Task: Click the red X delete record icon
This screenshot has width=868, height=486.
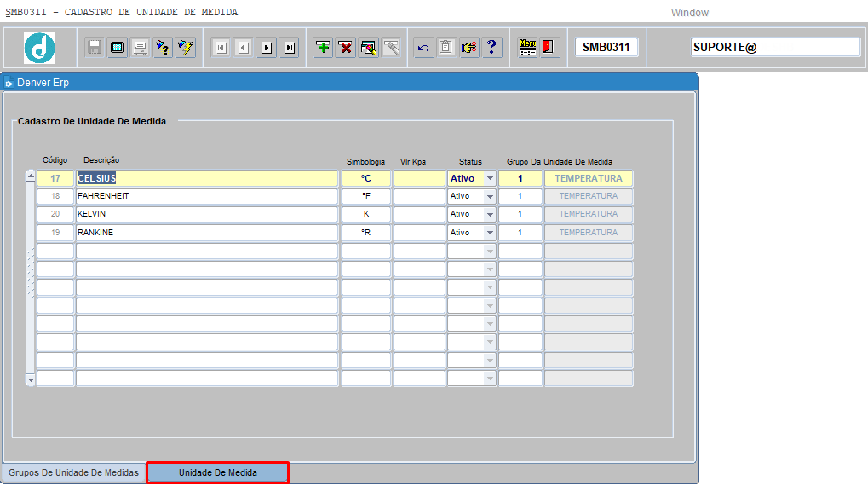Action: click(x=346, y=48)
